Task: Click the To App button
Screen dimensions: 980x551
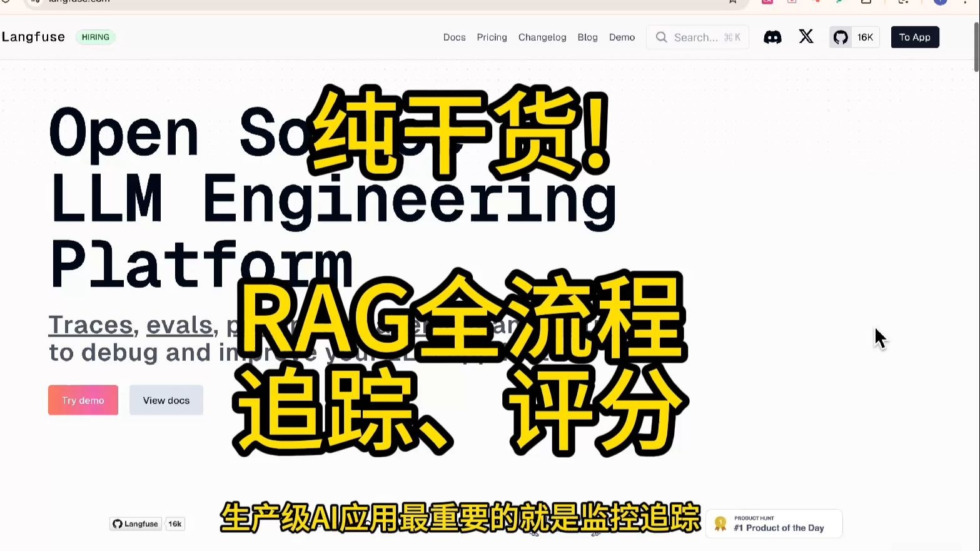Action: 914,37
